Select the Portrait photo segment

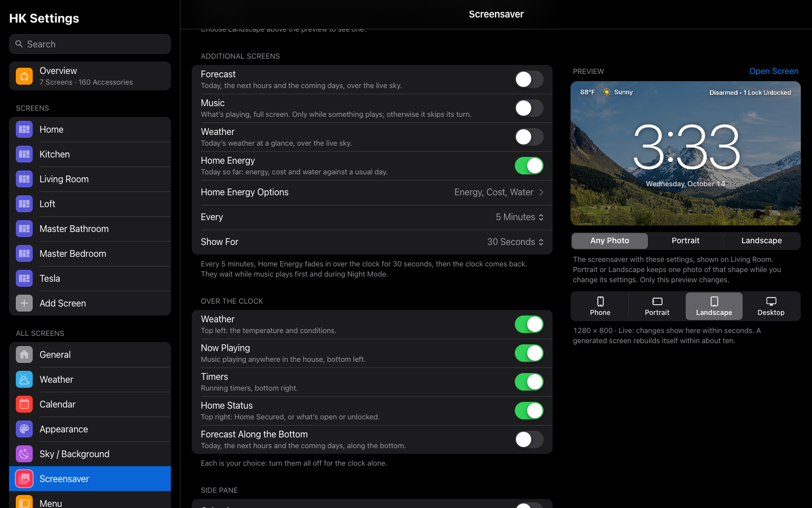686,241
